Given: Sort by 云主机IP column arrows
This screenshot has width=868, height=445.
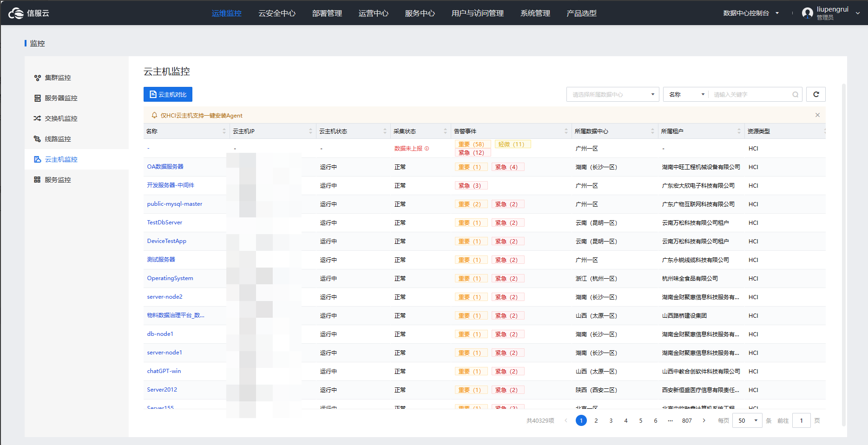Looking at the screenshot, I should tap(311, 131).
